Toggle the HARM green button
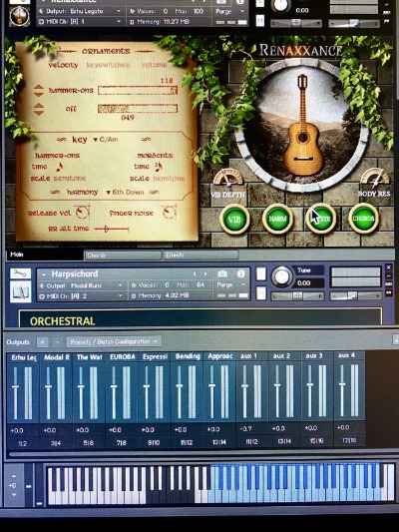 277,220
